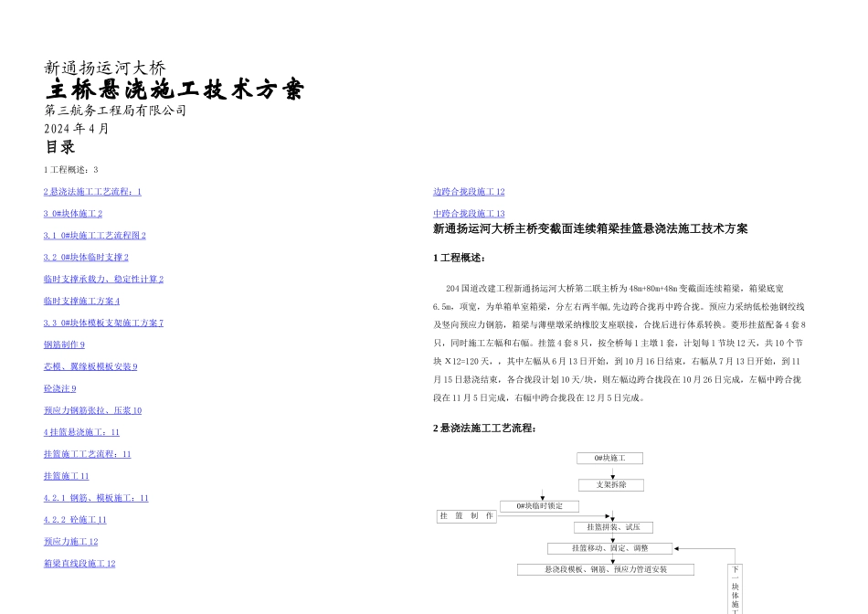Open the '4 挂篮悬浇施工: 11' link

[x=81, y=432]
